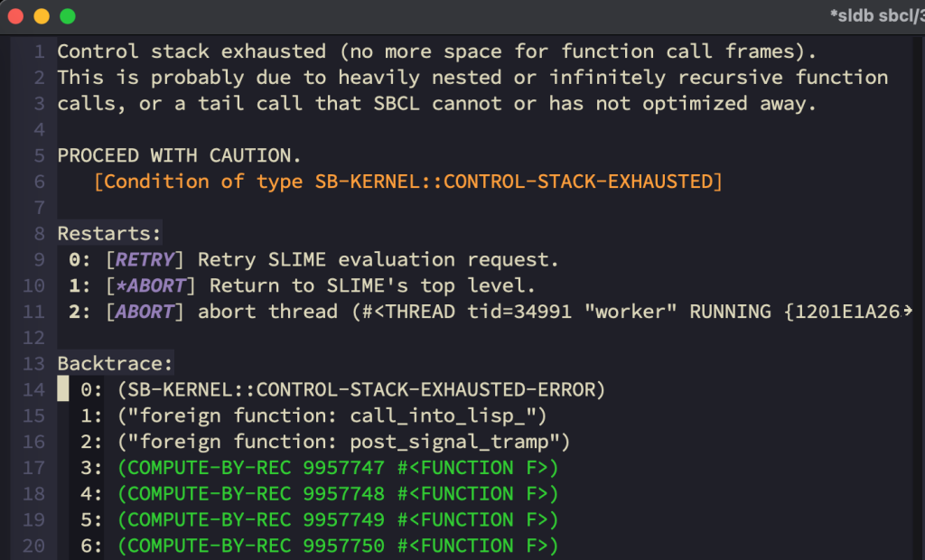Place cursor on PROCEED WITH CAUTION line

179,155
